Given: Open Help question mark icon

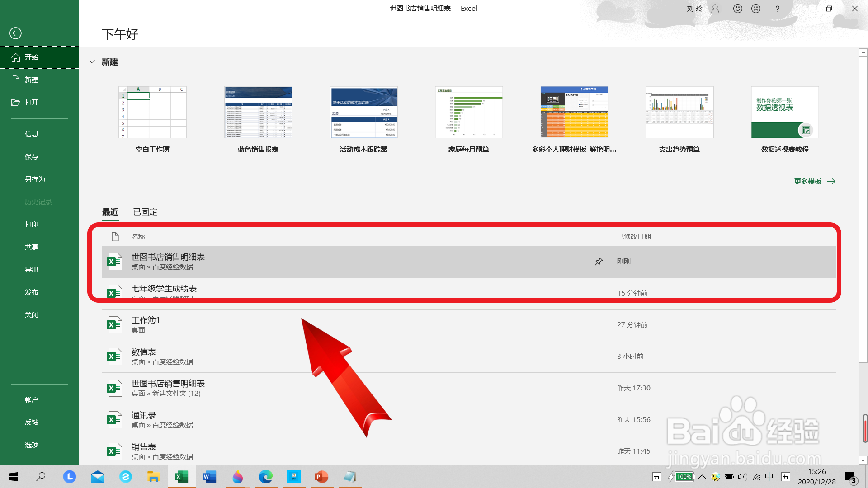Looking at the screenshot, I should [x=777, y=9].
